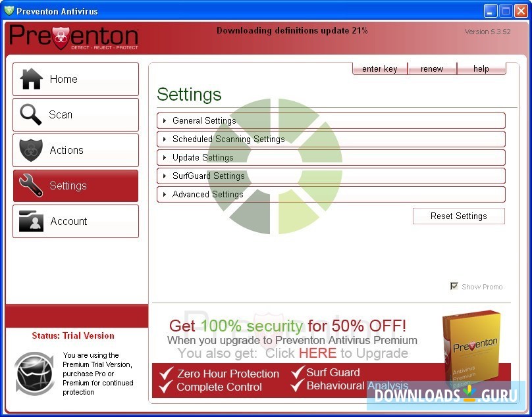Click the Version 5.3.52 text

pos(487,32)
